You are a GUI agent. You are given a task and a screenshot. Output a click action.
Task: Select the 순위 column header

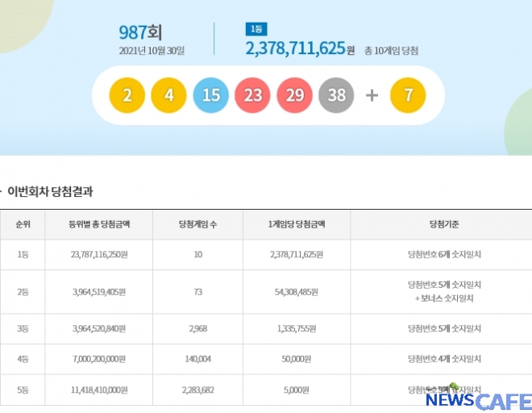click(22, 223)
